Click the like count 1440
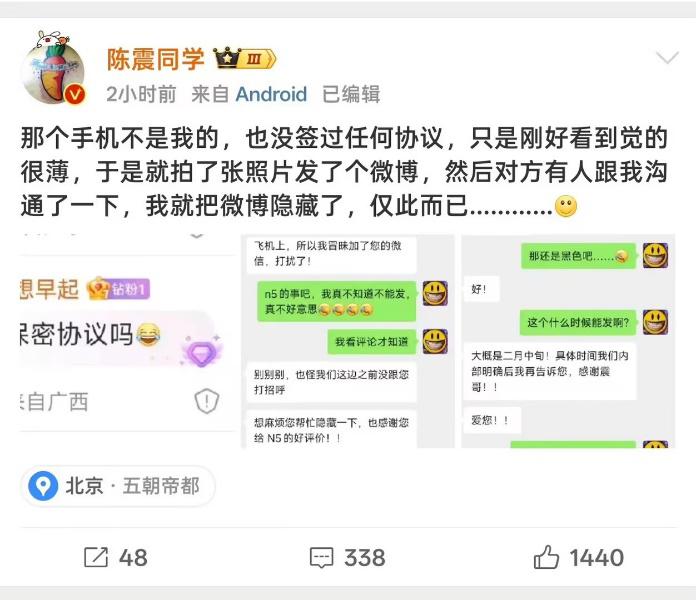This screenshot has width=696, height=600. (x=597, y=558)
